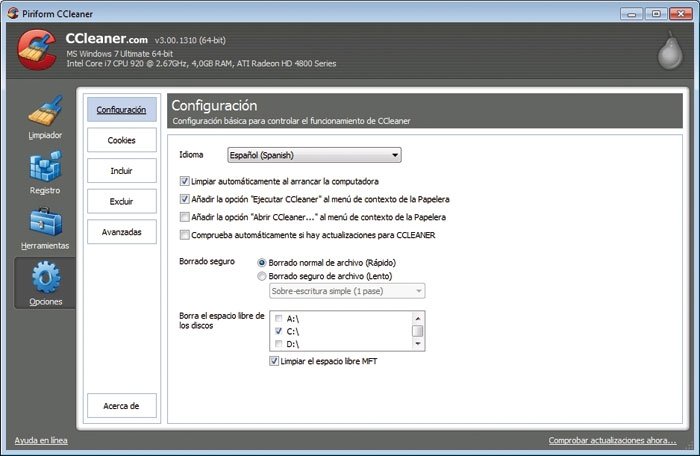Select the Opciones gear icon
Screen dimensions: 700x456
[46, 278]
